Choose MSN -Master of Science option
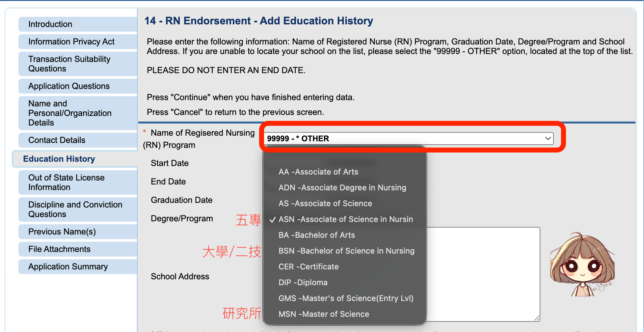Image resolution: width=644 pixels, height=332 pixels. tap(344, 314)
